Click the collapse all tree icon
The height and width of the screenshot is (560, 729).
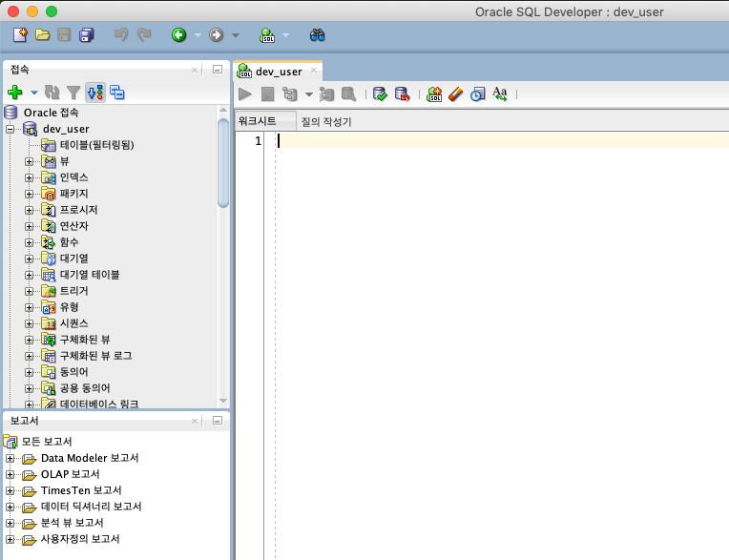pyautogui.click(x=117, y=93)
